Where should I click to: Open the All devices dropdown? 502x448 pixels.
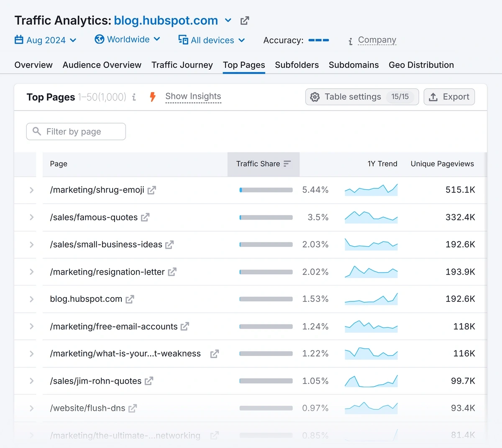click(x=212, y=40)
